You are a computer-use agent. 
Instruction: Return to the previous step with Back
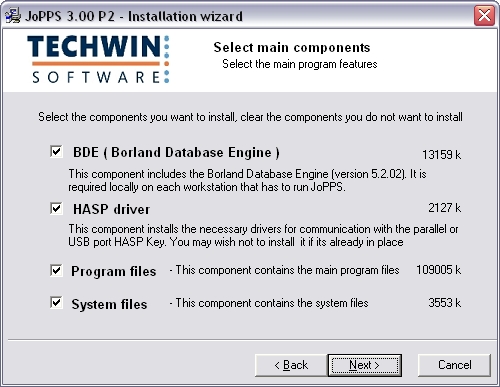click(291, 365)
